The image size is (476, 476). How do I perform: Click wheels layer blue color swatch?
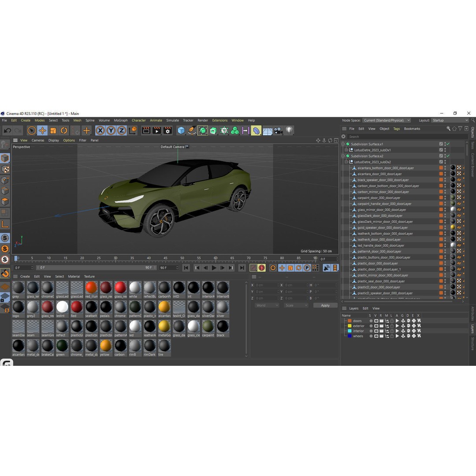(x=350, y=336)
